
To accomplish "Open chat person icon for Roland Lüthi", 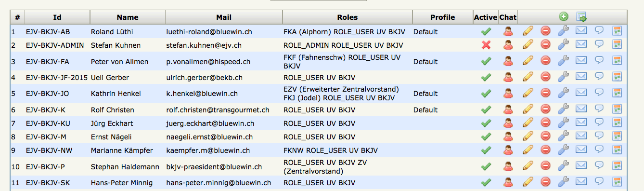I will click(508, 31).
